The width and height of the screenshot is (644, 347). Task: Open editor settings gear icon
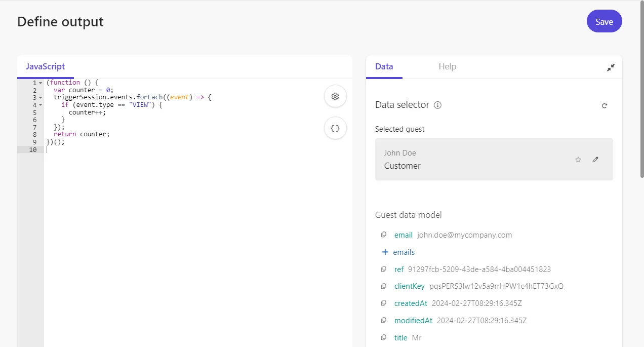[335, 96]
